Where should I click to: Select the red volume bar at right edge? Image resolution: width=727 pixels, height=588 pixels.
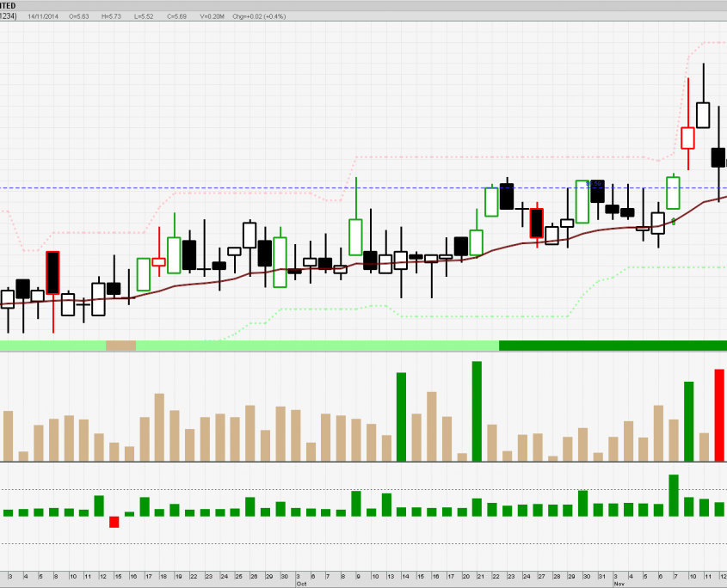(x=719, y=414)
